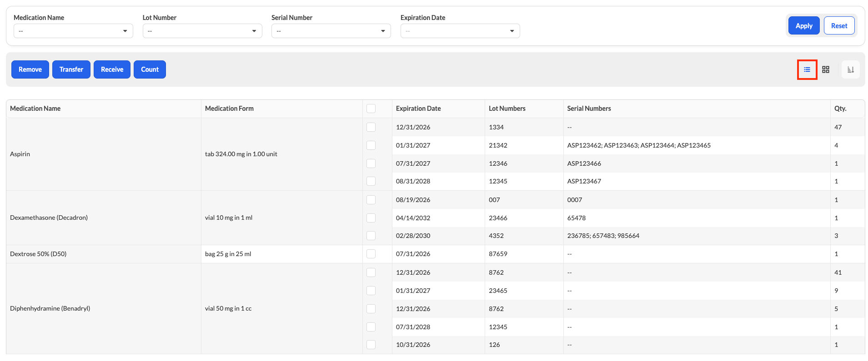Click lot number 87659
The image size is (868, 361).
pyautogui.click(x=498, y=254)
